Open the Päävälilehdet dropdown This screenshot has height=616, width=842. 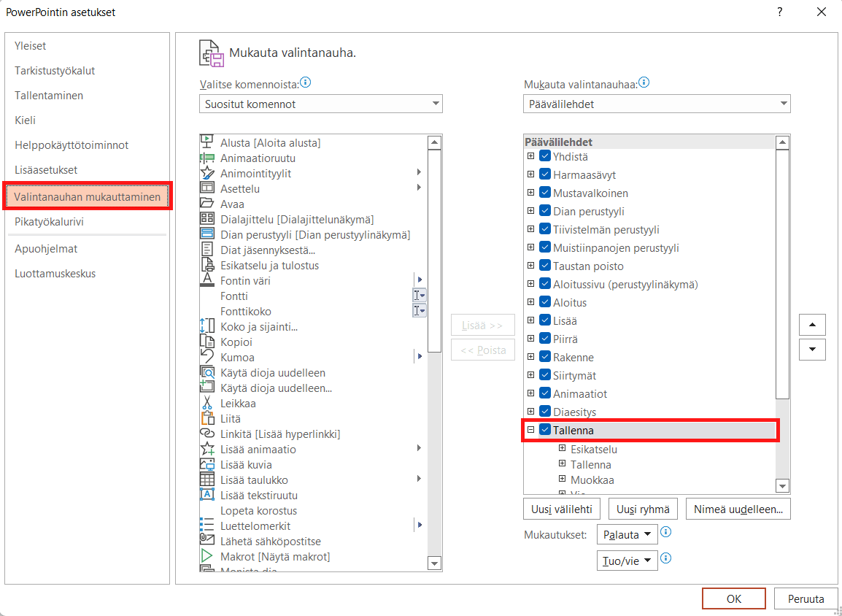pos(657,104)
